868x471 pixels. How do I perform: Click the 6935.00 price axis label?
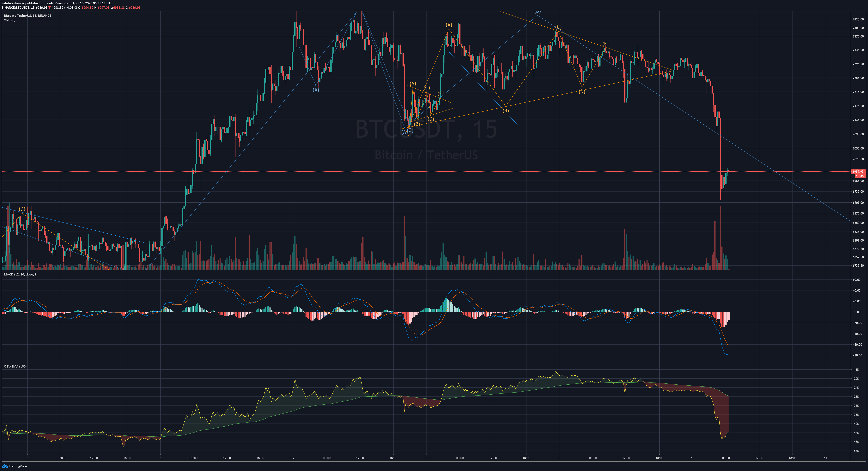coord(858,191)
